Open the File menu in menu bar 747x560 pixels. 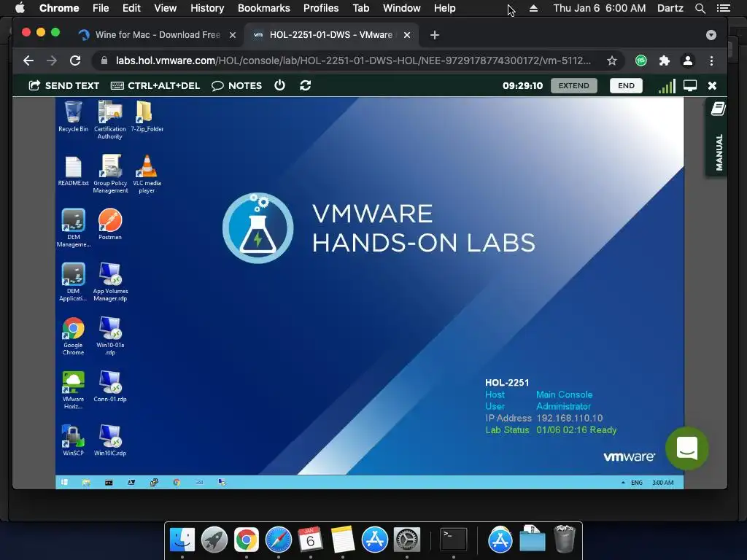click(101, 8)
